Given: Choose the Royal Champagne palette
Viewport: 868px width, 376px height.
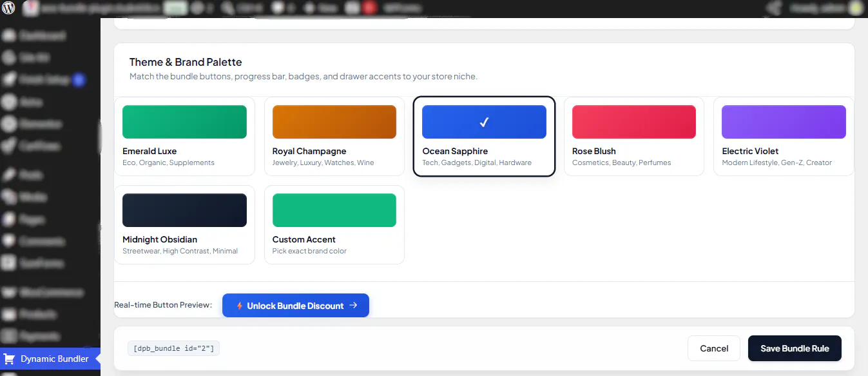Looking at the screenshot, I should [334, 136].
